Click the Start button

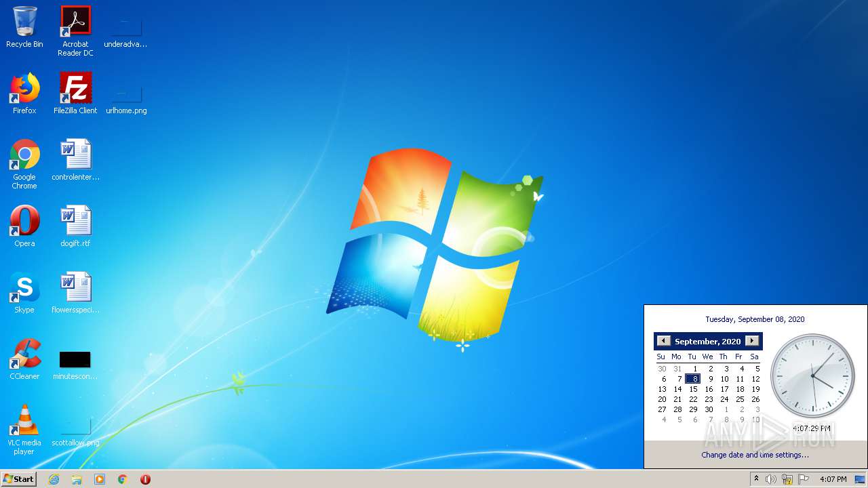click(x=19, y=479)
